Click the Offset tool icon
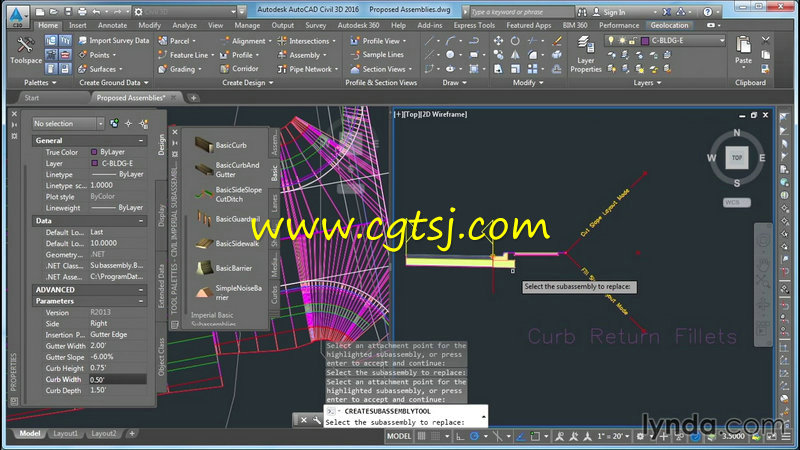 [557, 68]
